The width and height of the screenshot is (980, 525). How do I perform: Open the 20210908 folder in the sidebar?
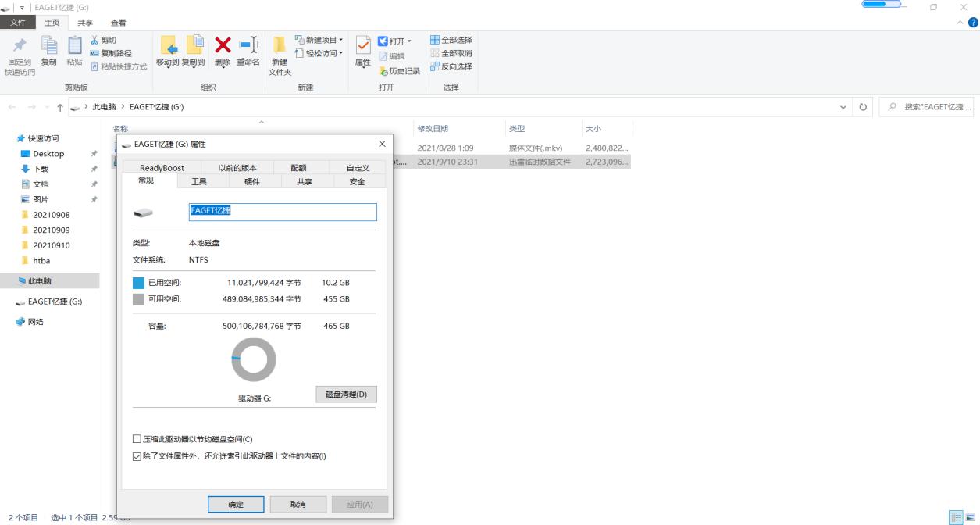pyautogui.click(x=52, y=215)
